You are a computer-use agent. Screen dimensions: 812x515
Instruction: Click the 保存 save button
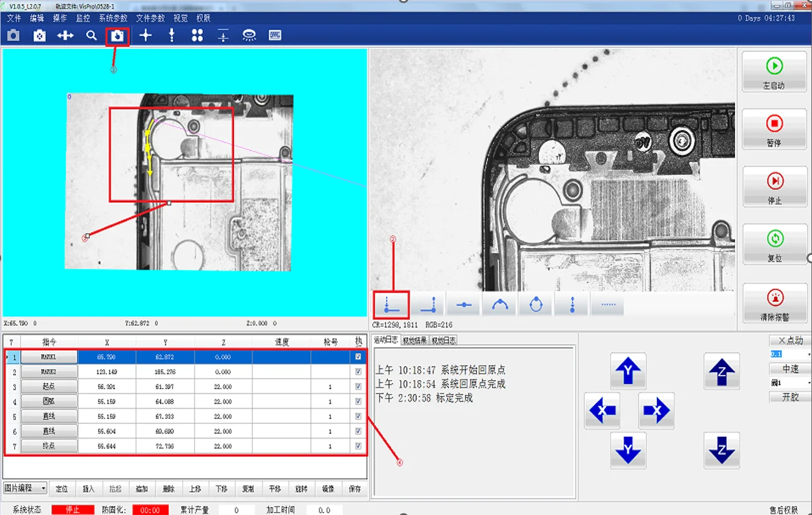click(x=354, y=489)
